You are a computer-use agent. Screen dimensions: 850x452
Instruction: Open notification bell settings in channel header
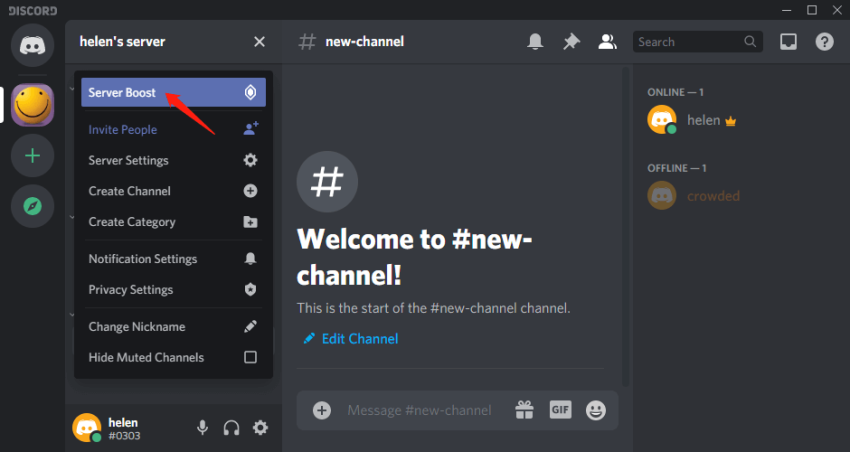[x=536, y=42]
